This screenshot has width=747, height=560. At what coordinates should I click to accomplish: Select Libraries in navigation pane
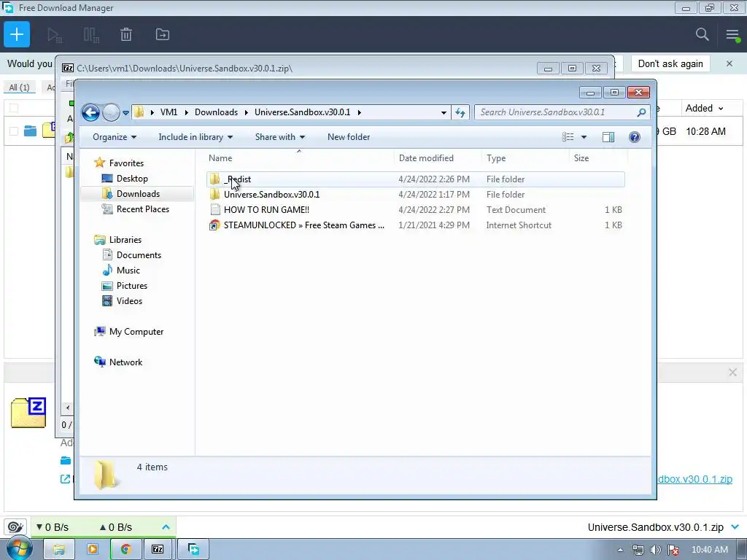coord(125,239)
